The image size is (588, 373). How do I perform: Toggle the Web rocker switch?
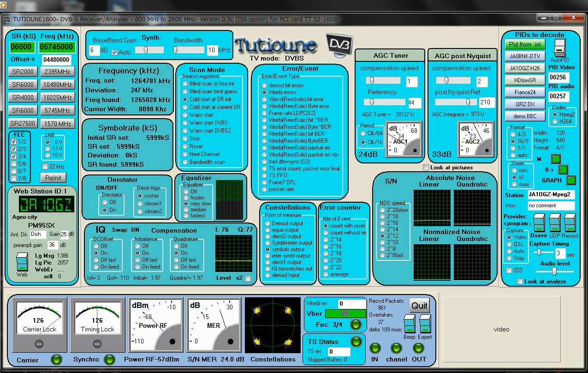tap(22, 262)
